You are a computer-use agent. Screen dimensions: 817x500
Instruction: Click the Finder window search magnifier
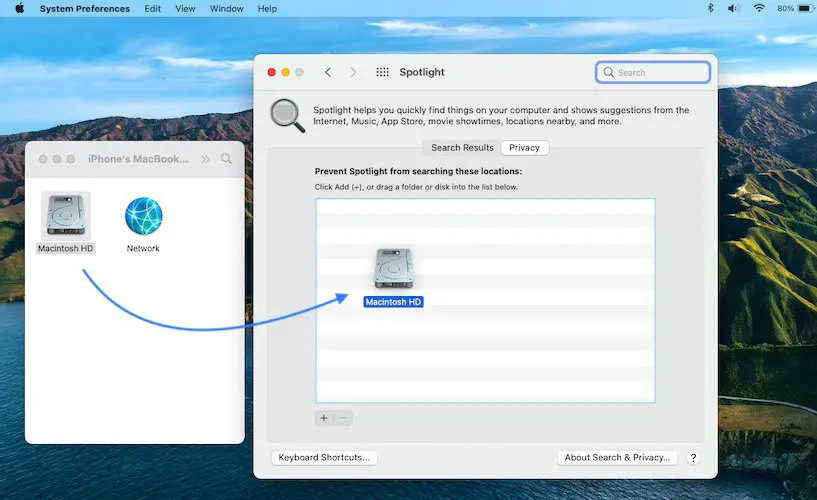point(227,159)
